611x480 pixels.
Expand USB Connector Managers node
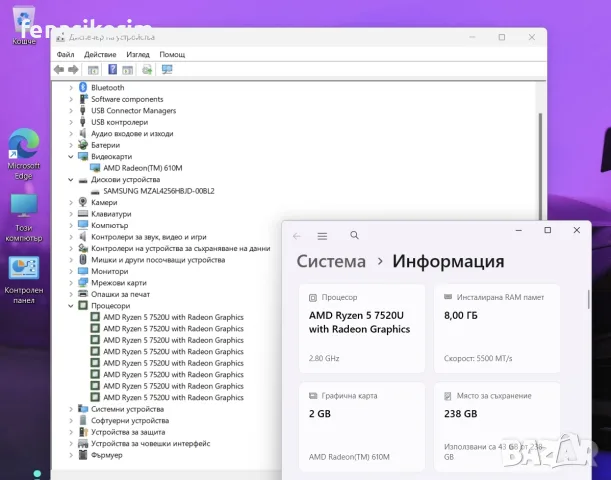point(71,111)
